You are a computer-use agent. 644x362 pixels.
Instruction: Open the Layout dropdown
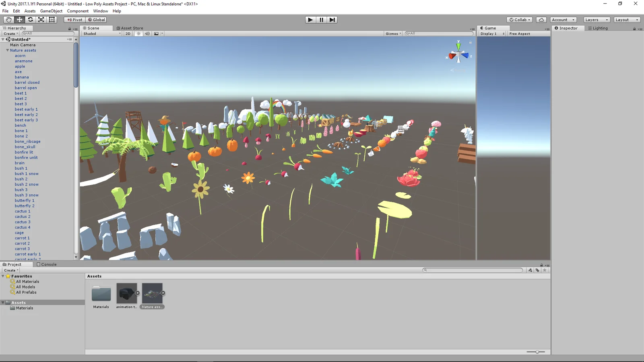coord(626,19)
